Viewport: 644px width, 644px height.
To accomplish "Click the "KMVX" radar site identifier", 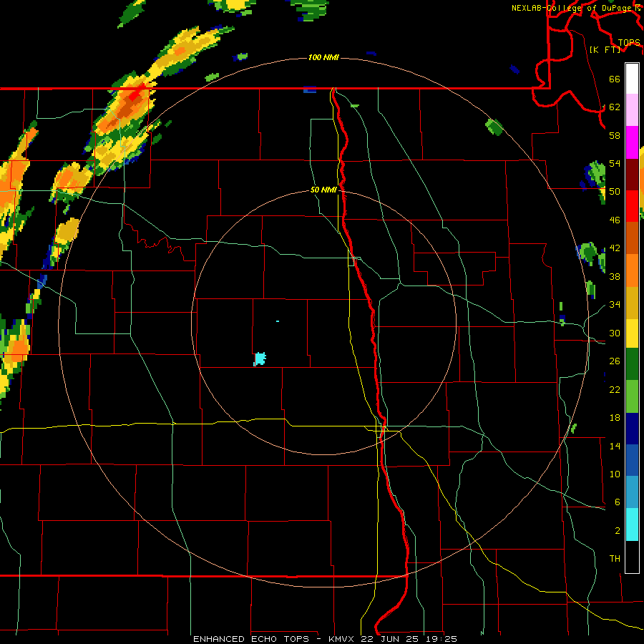I will (x=341, y=639).
